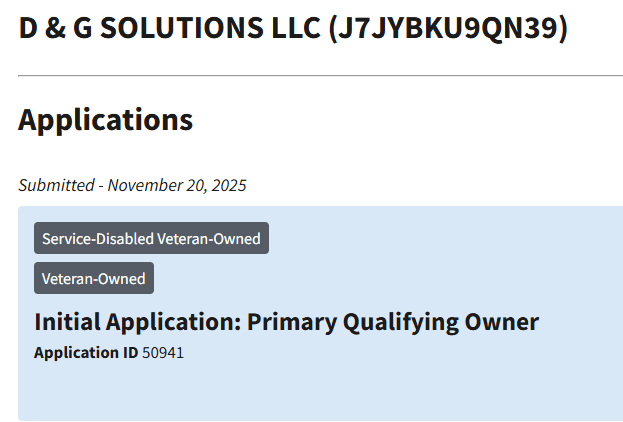This screenshot has height=422, width=623.
Task: Select the application ID number 50941
Action: click(x=163, y=353)
